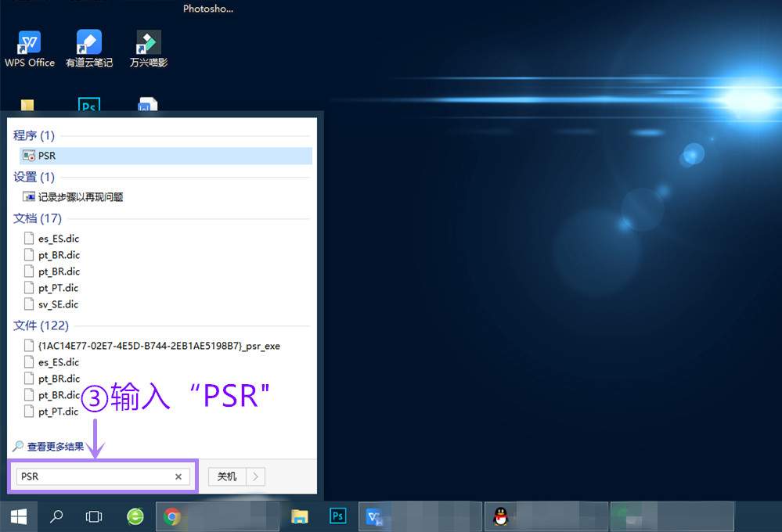Open the WPS Office desktop shortcut

tap(30, 49)
